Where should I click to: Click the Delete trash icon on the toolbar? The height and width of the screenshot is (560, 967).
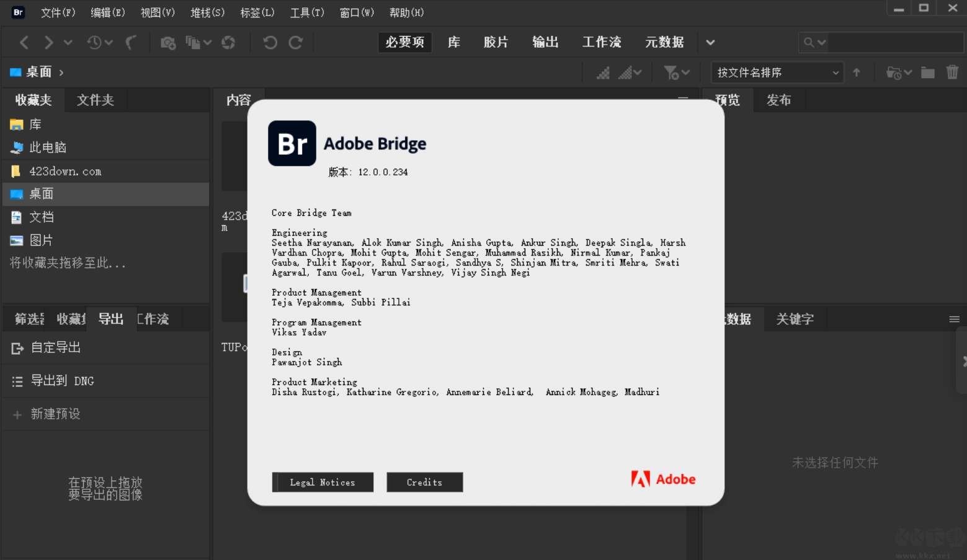pos(953,73)
